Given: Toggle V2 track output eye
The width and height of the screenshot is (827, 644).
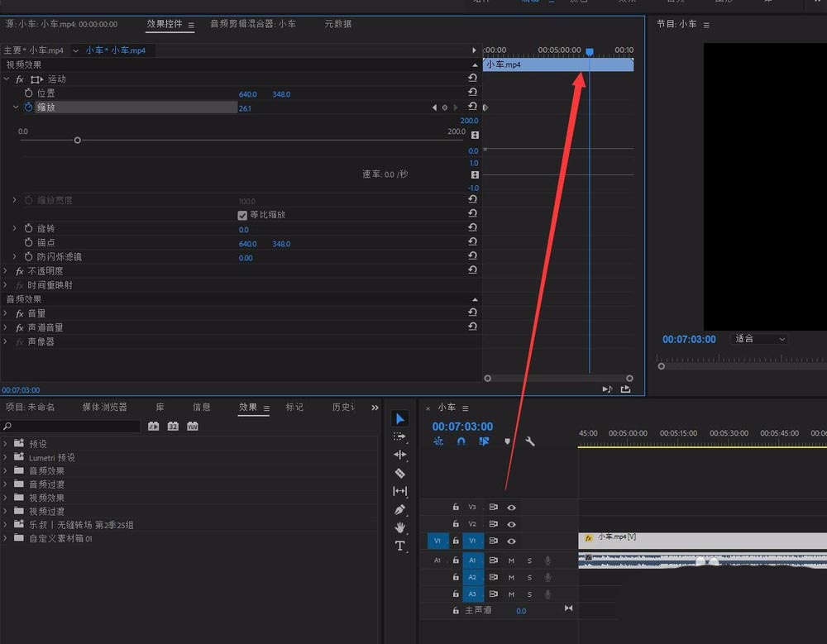Looking at the screenshot, I should coord(511,524).
